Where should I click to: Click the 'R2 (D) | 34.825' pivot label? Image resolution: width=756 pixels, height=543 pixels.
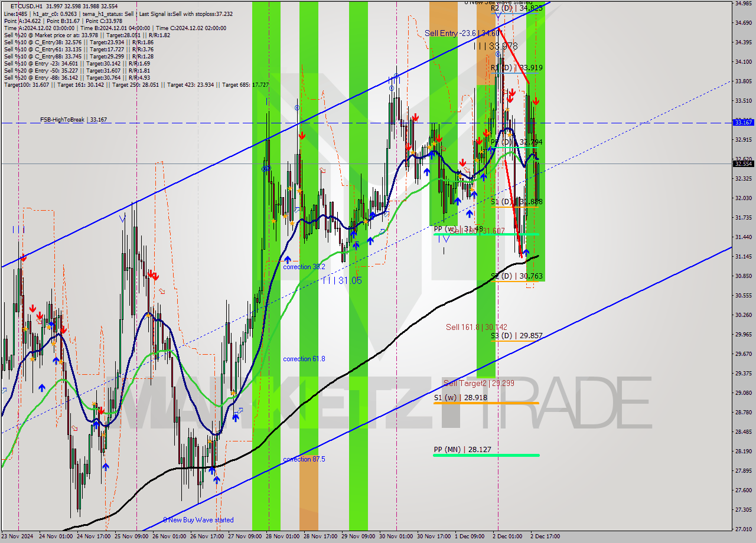(517, 8)
